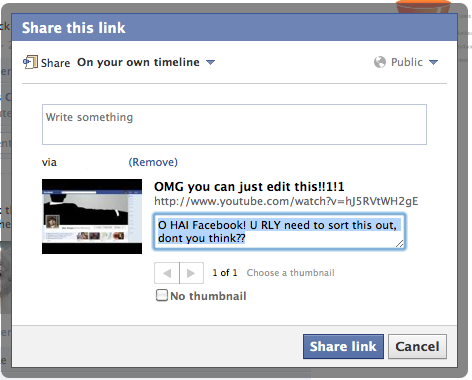Open the Public audience dropdown
Screen dimensions: 472x380
[x=414, y=62]
